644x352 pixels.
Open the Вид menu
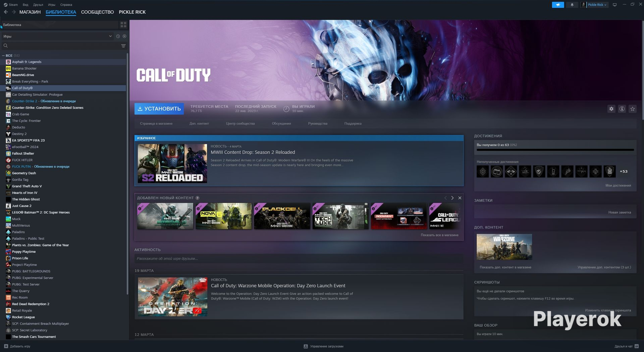25,5
